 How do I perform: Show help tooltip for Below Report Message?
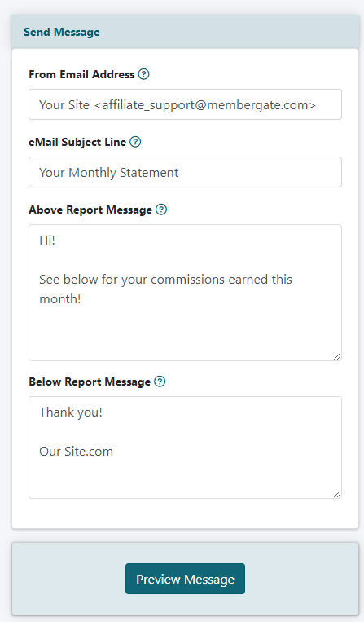point(160,382)
